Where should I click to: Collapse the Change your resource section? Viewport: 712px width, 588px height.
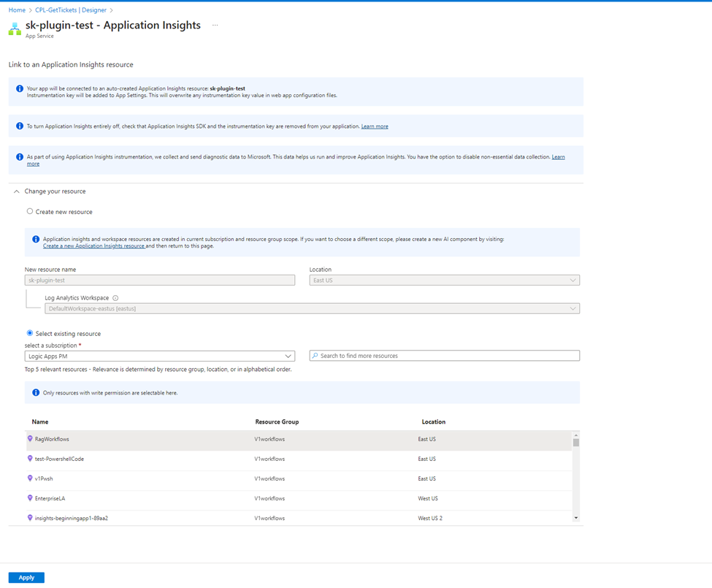coord(17,191)
